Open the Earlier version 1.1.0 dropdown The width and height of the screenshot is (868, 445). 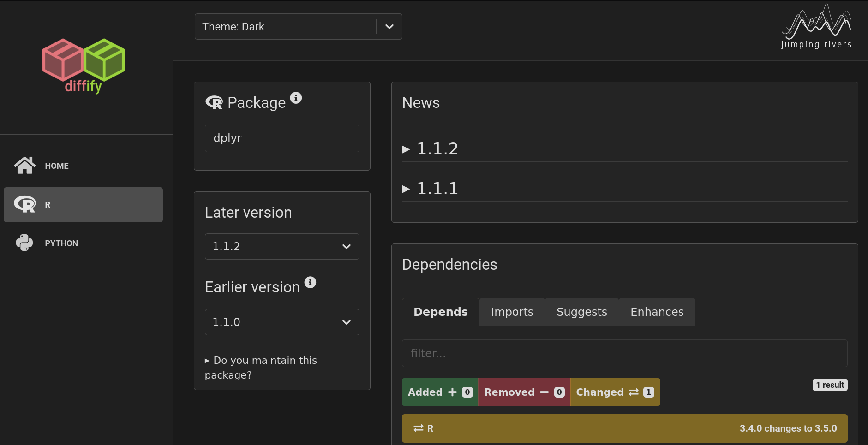[282, 322]
